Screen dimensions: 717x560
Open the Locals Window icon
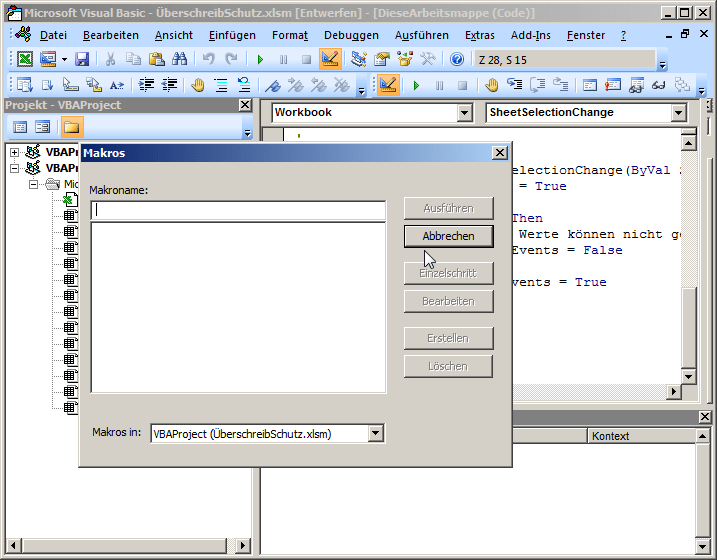[590, 85]
